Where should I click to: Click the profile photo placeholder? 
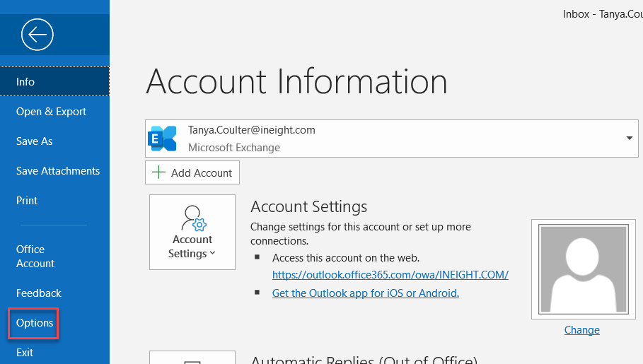584,269
